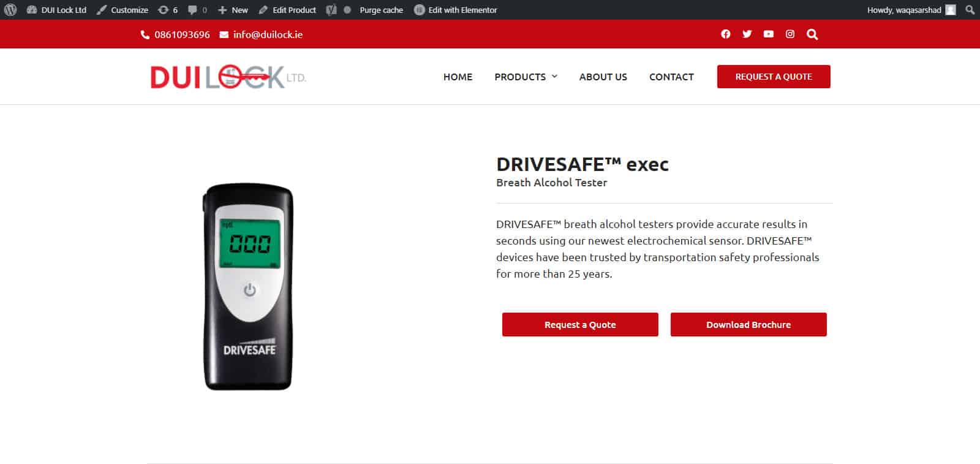980x464 pixels.
Task: Open the Instagram social icon
Action: pos(790,34)
